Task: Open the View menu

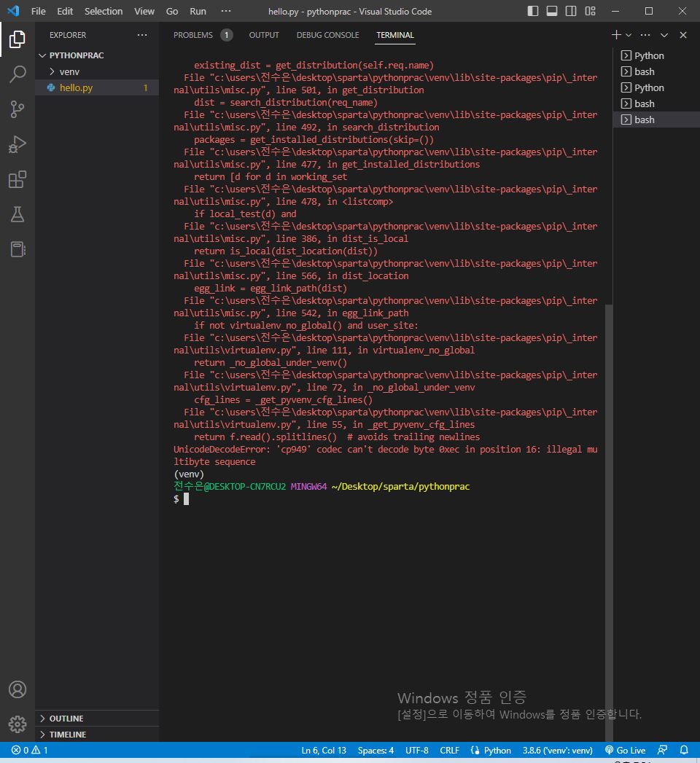Action: [144, 11]
